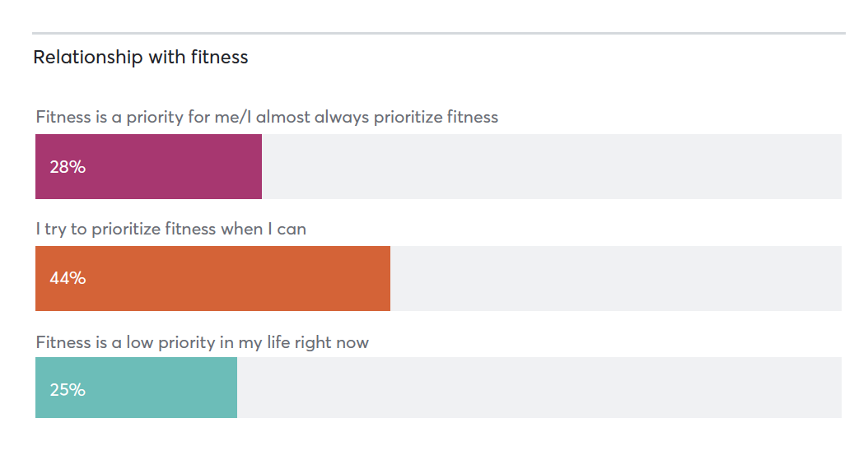Click the word "fitness" in the heading
The width and height of the screenshot is (868, 469).
pyautogui.click(x=219, y=58)
